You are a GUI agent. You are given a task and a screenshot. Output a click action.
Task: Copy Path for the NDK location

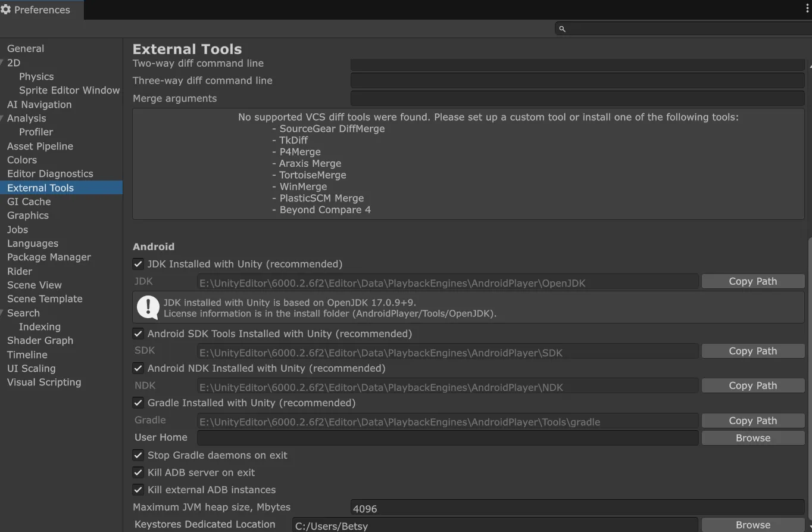point(752,385)
